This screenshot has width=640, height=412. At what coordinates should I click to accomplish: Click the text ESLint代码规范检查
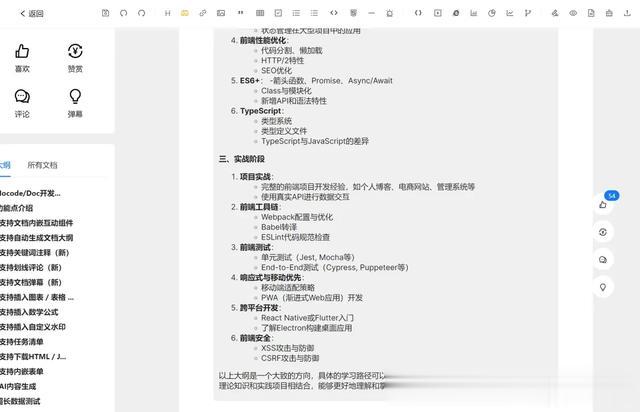[295, 237]
